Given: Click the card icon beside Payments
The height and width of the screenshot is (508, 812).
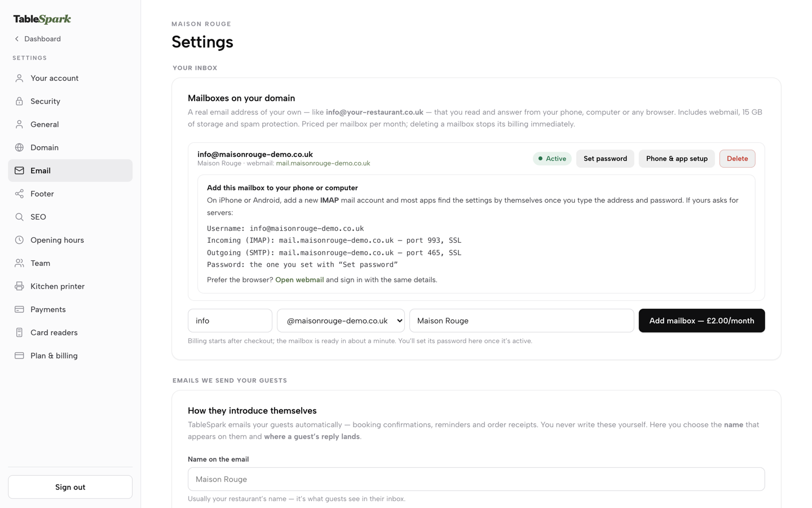Looking at the screenshot, I should coord(19,309).
